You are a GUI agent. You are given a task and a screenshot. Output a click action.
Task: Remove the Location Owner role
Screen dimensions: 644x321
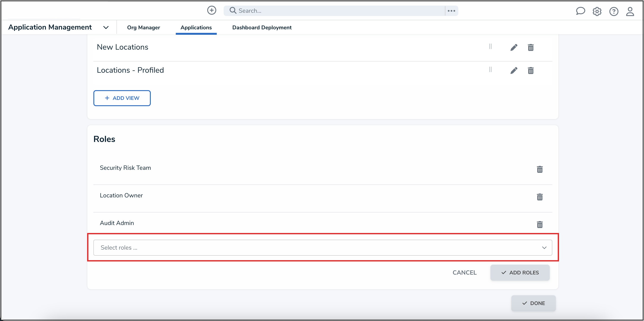click(540, 197)
